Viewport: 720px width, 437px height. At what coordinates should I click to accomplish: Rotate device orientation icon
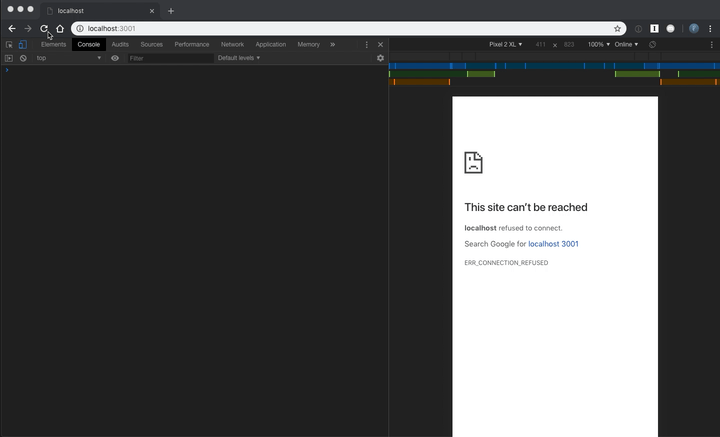point(652,45)
